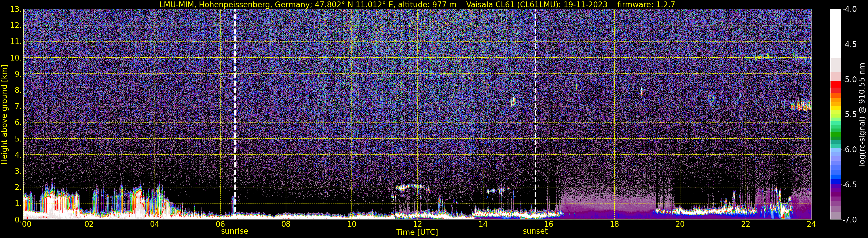Click the '00' time tick label
The width and height of the screenshot is (868, 238).
tap(26, 224)
